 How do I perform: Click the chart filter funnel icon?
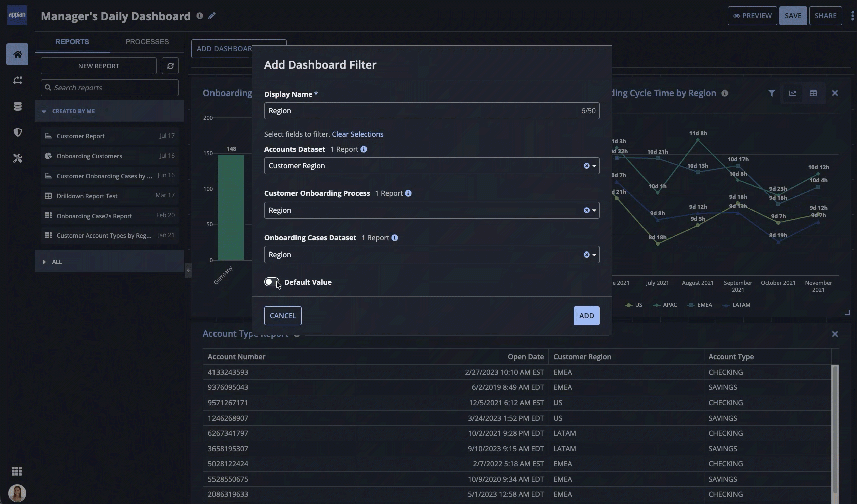(x=772, y=93)
